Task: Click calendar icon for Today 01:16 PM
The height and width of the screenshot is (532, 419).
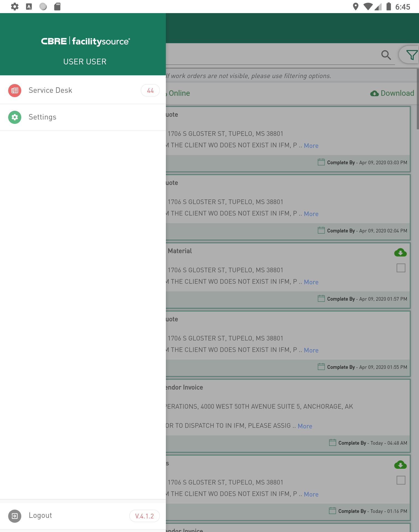Action: (x=333, y=511)
